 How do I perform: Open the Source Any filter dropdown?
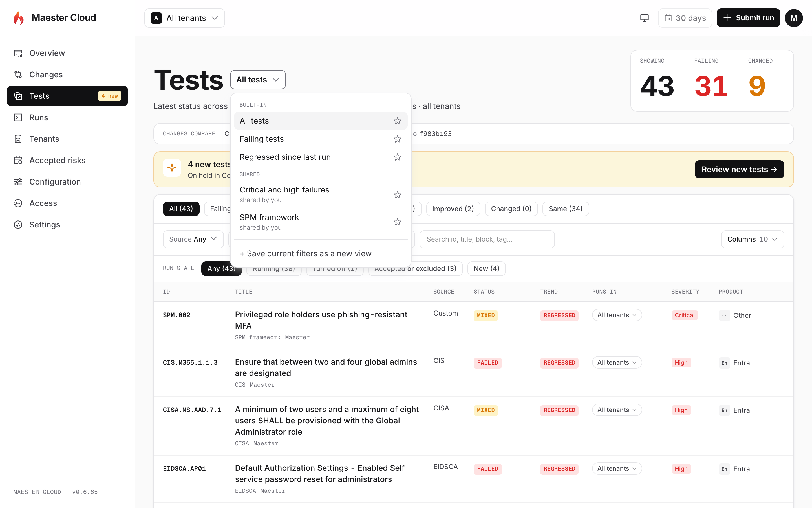point(193,239)
